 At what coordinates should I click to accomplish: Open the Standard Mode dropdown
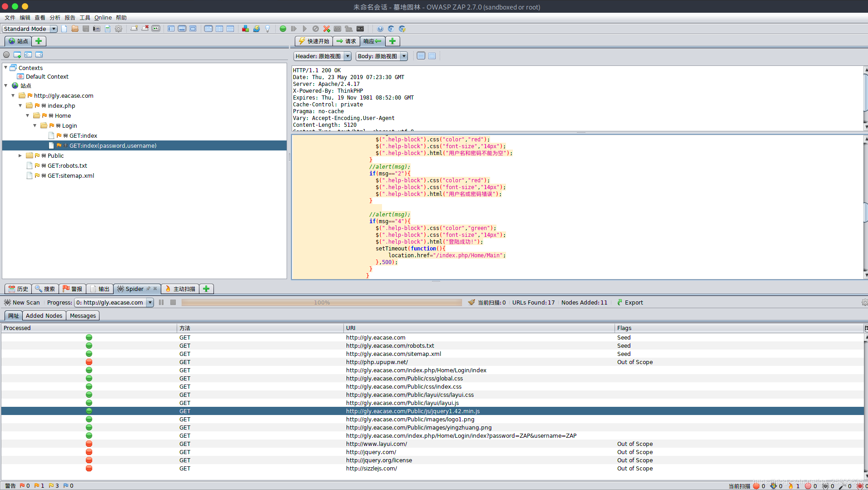30,29
